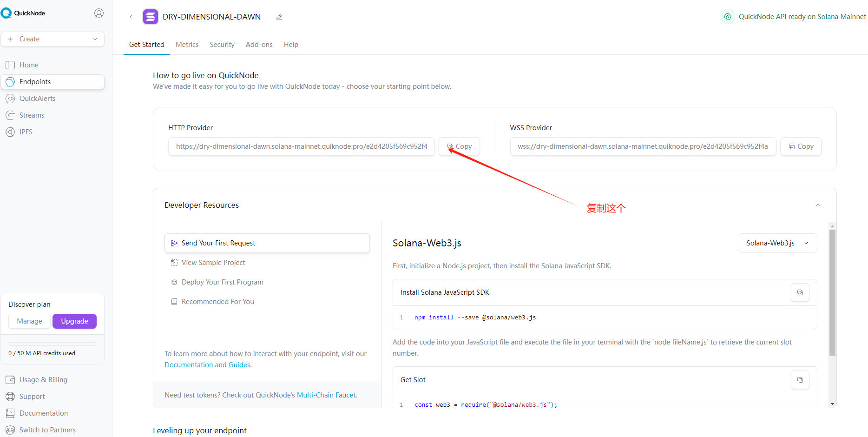Click the 'Discover plan' heading

coord(29,305)
